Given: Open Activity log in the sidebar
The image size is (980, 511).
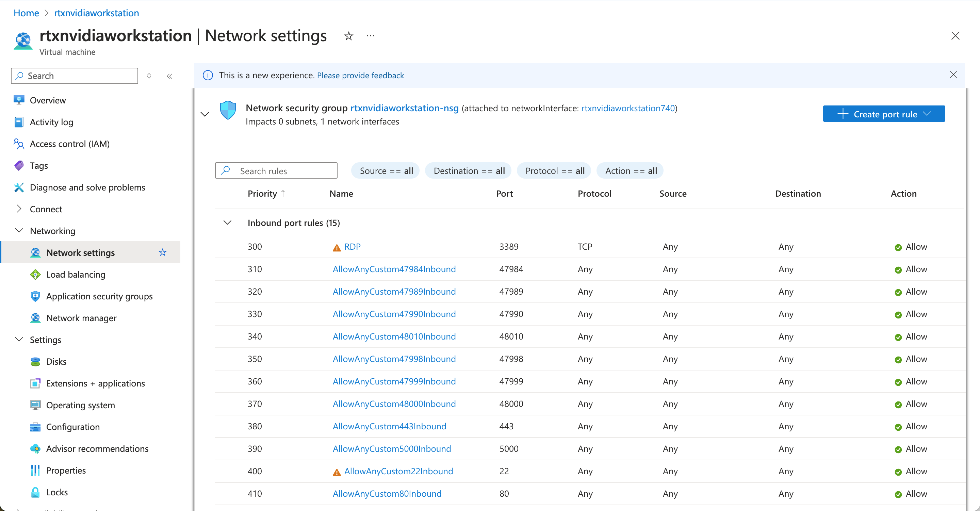Looking at the screenshot, I should pos(51,122).
